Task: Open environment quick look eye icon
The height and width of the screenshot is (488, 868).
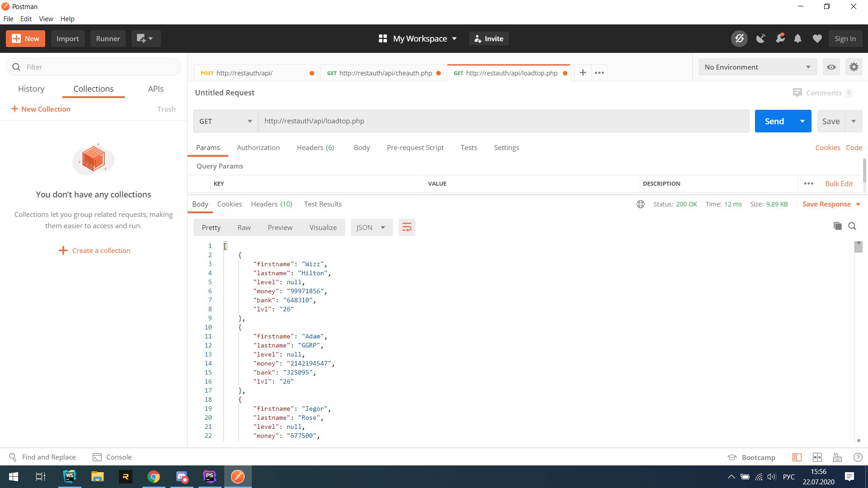Action: [831, 67]
